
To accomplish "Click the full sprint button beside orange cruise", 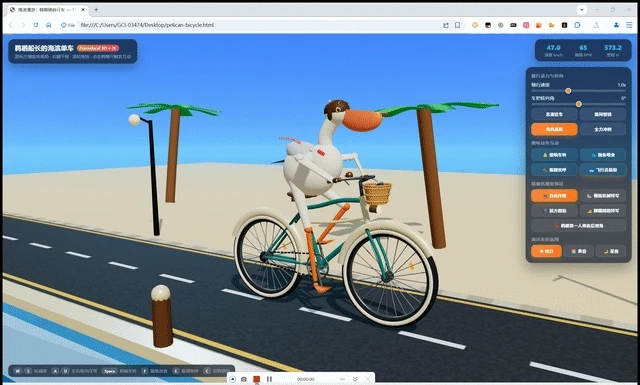I will pos(602,129).
